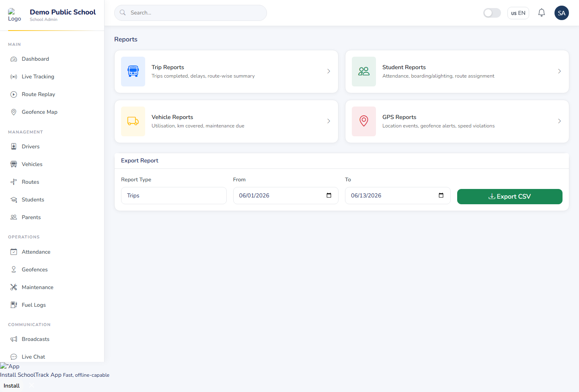Expand Vehicle Reports via its chevron
579x392 pixels.
point(329,121)
